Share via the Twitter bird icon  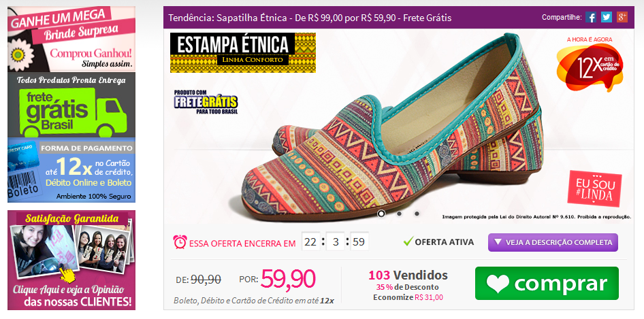point(607,17)
